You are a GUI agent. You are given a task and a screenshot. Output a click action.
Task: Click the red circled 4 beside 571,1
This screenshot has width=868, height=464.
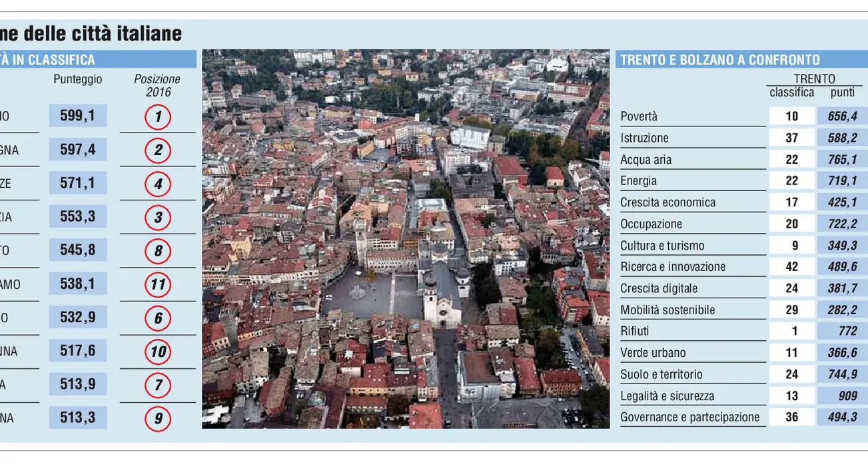point(158,184)
